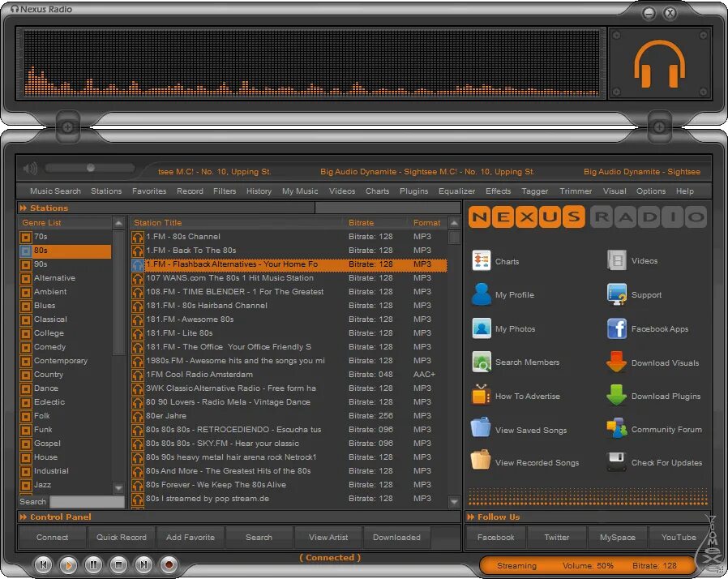Collapse the Stations panel header arrow

24,208
